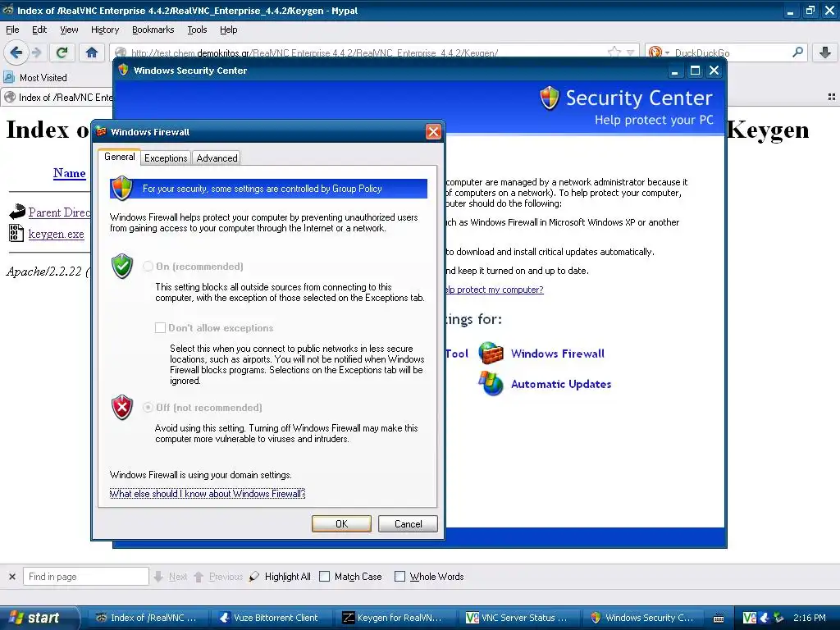The image size is (840, 630).
Task: Enable Whole Words in find bar
Action: (399, 577)
